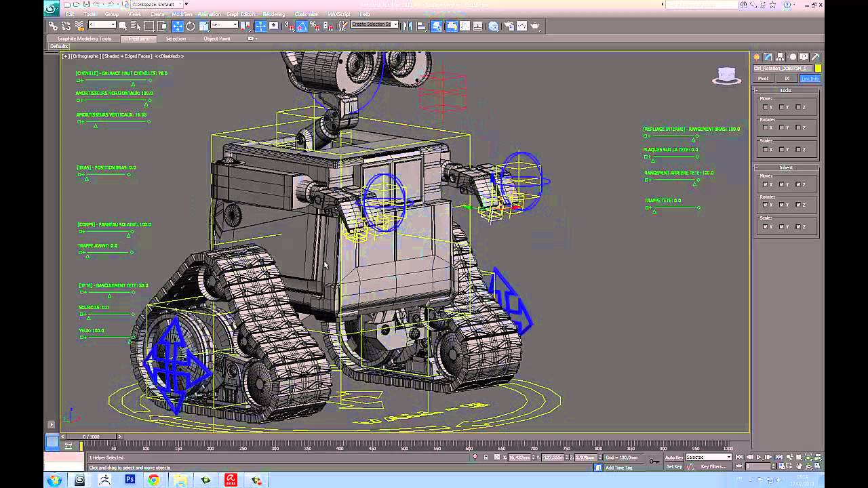Activate the Select and Move tool
868x488 pixels.
point(177,26)
